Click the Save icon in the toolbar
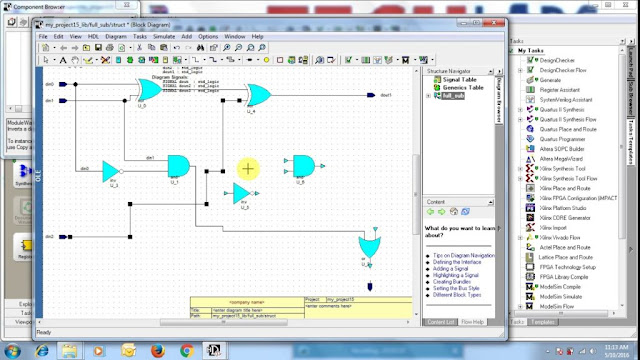640x360 pixels. pos(98,48)
